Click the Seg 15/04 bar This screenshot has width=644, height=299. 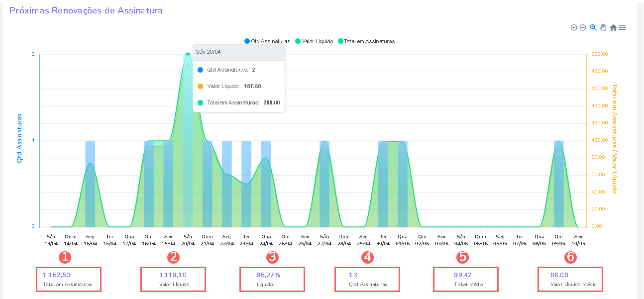click(x=90, y=184)
